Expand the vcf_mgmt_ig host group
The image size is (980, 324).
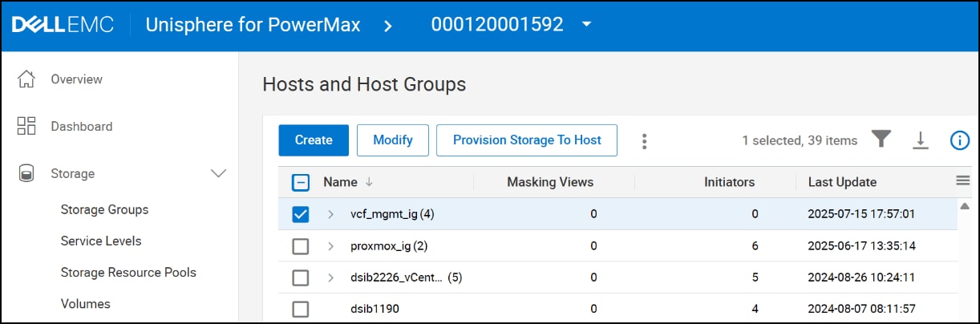(330, 214)
